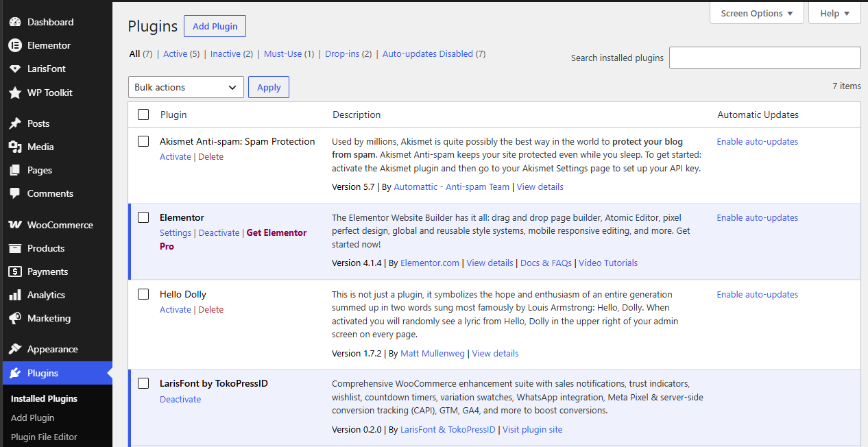The width and height of the screenshot is (868, 447).
Task: Filter plugins by Must-Use
Action: [282, 53]
